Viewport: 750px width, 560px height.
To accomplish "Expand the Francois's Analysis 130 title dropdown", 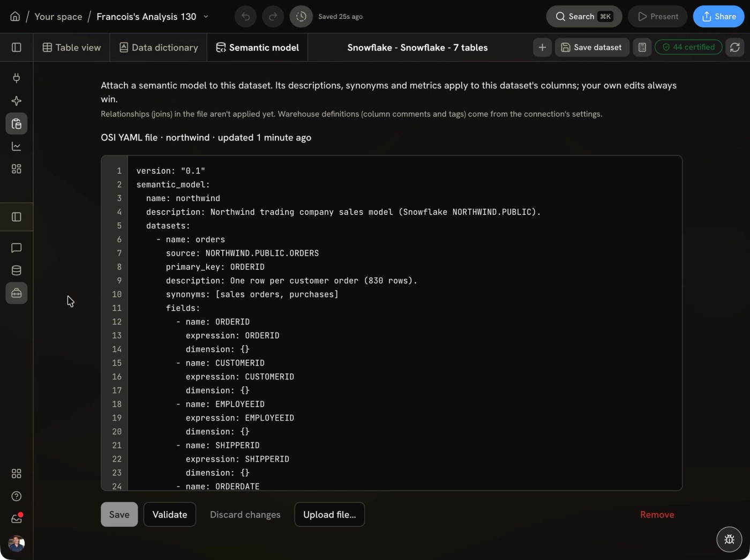I will (x=206, y=17).
